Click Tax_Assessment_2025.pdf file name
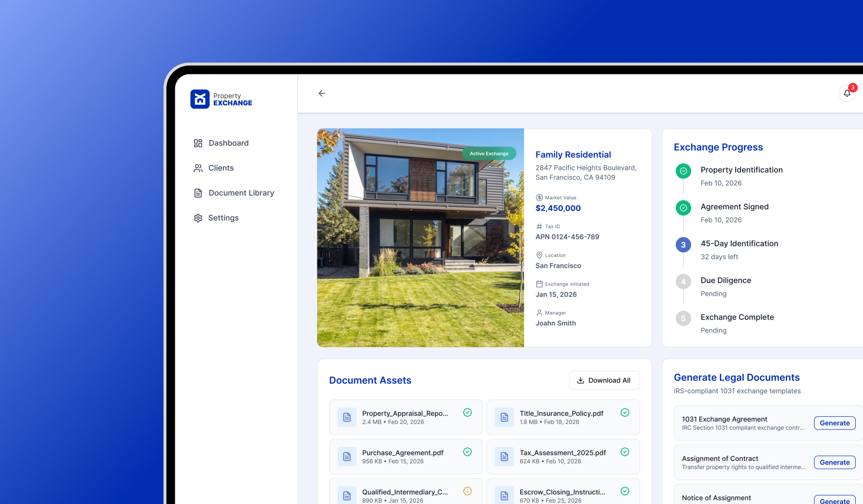The width and height of the screenshot is (863, 504). pyautogui.click(x=563, y=453)
